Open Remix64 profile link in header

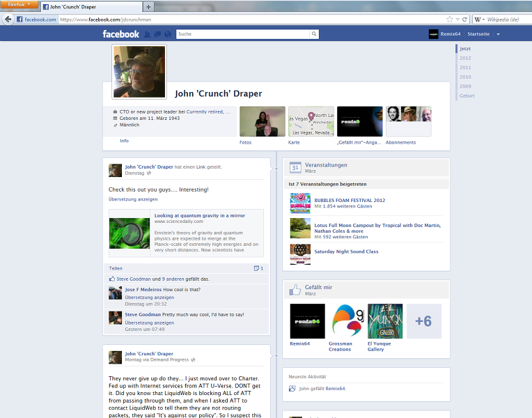(451, 34)
